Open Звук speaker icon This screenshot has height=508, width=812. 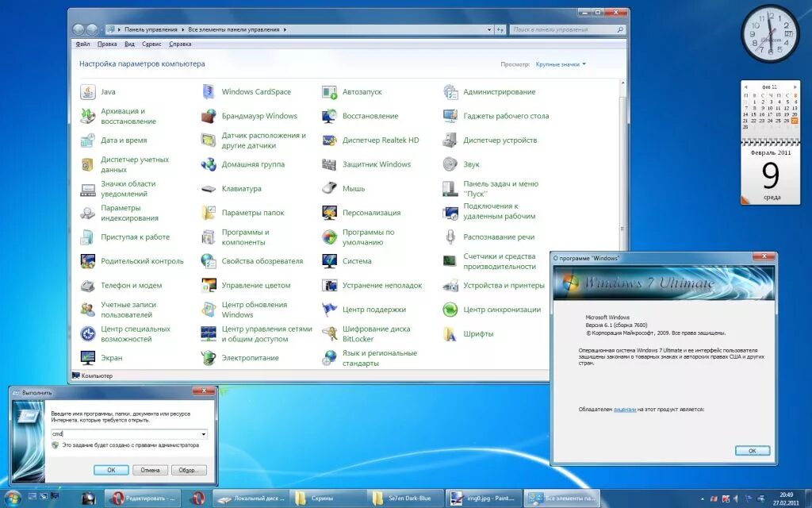[450, 164]
